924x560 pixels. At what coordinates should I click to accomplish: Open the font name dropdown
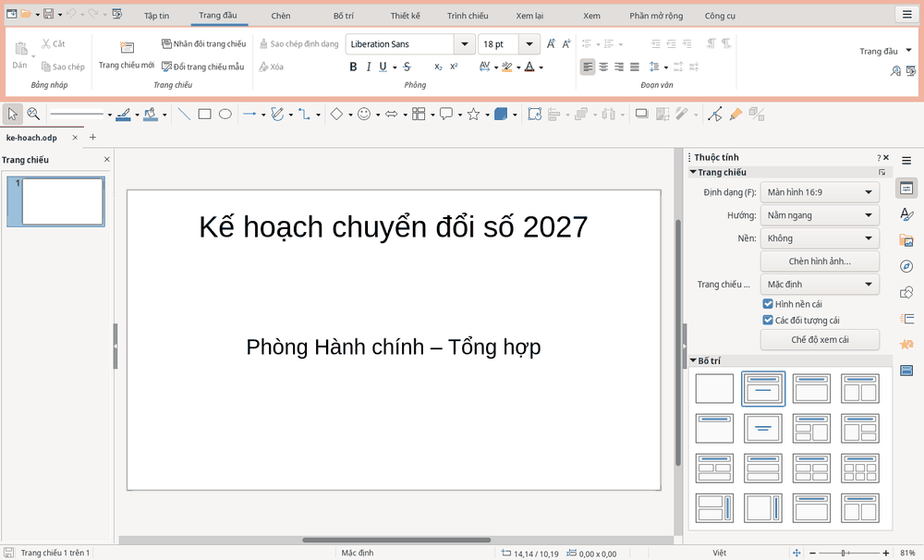(465, 43)
